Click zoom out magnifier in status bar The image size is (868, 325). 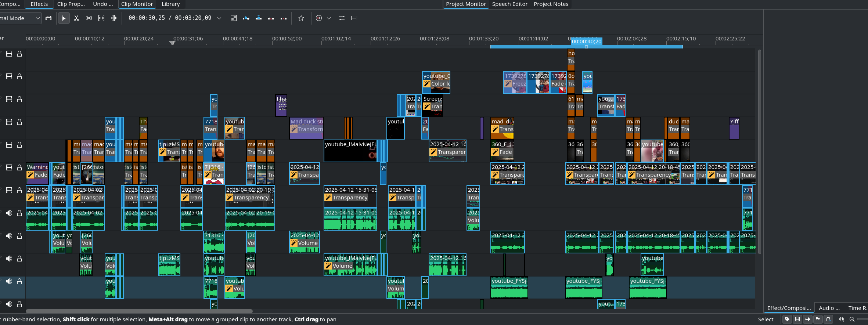852,319
